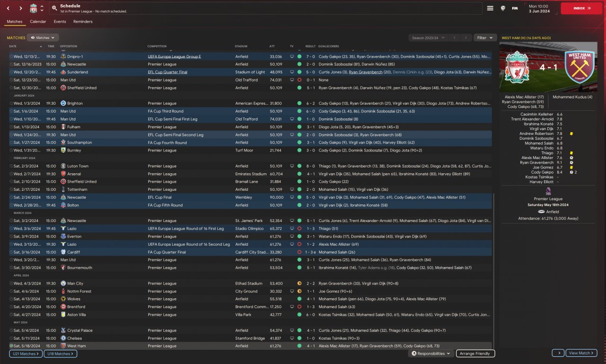Select the row marker for Sat 4/27/2024 Aston Villa
Screen dimensions: 606x364
coord(11,315)
